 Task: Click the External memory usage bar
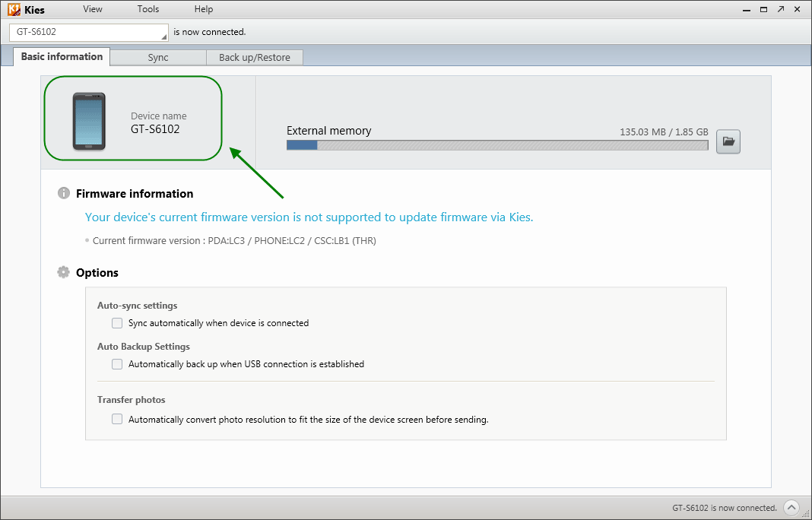[497, 145]
